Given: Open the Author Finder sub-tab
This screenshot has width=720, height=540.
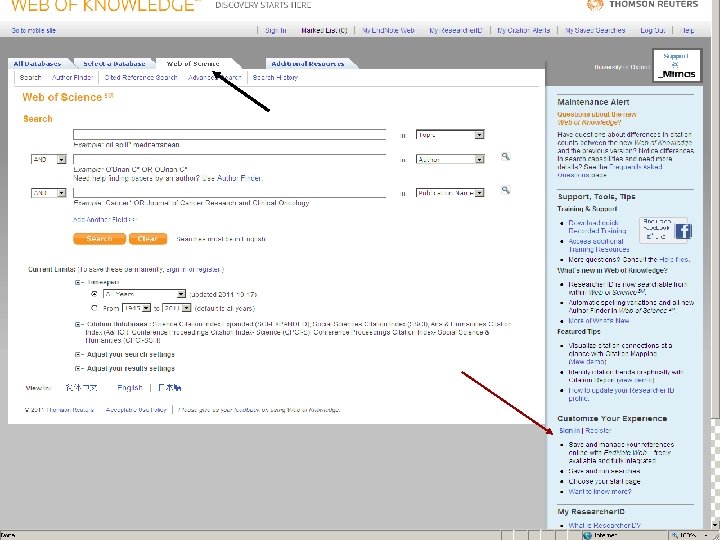Looking at the screenshot, I should (x=73, y=78).
